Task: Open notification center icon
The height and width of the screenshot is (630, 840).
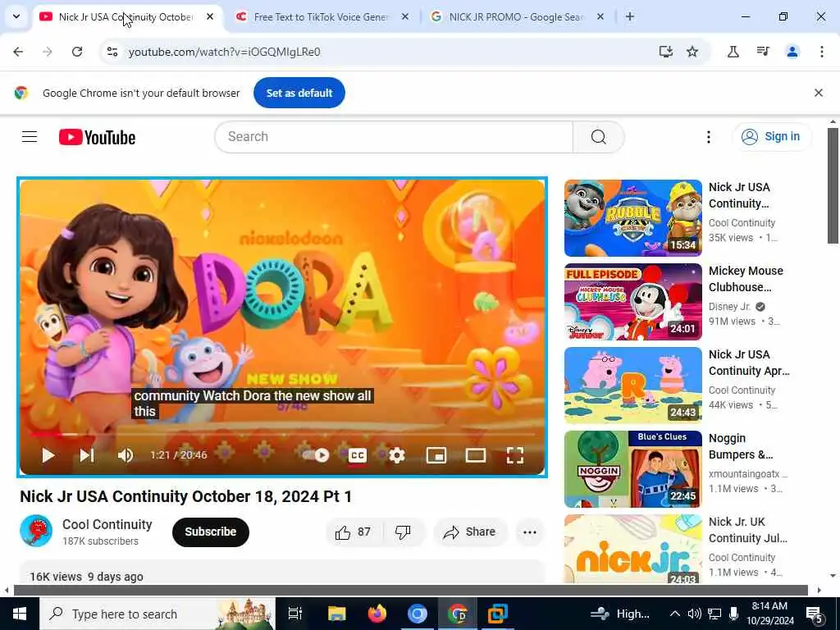Action: point(814,614)
